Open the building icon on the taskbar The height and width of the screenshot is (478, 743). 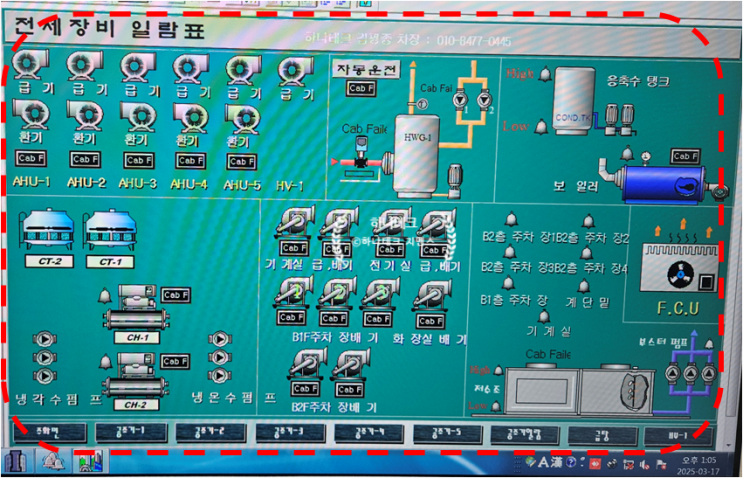coord(16,461)
